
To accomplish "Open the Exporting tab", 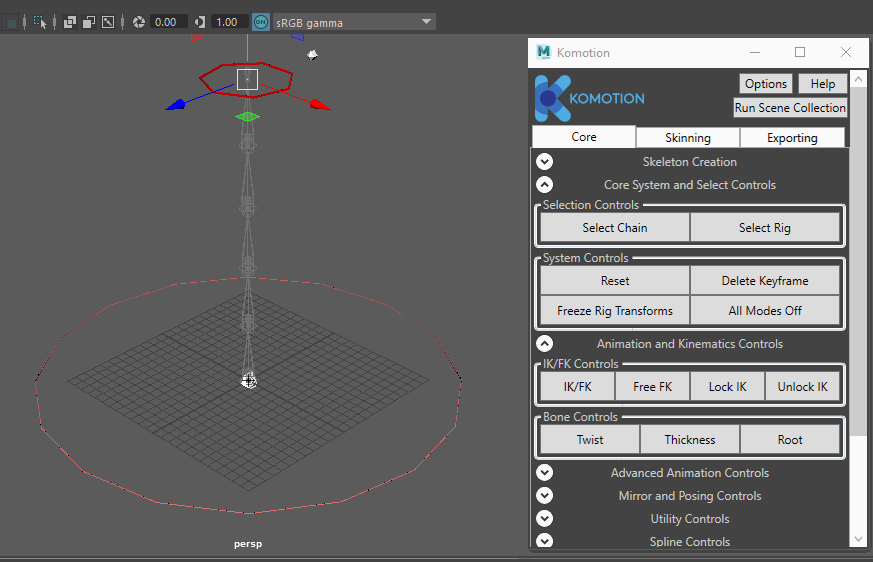I will pos(792,138).
